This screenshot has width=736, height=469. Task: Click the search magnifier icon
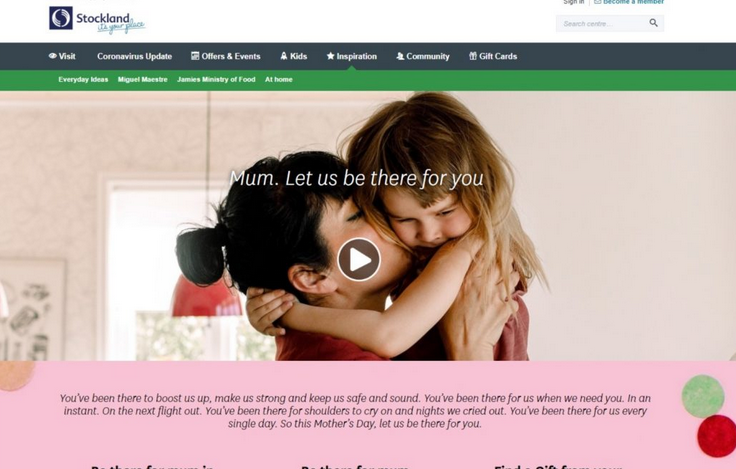tap(653, 23)
